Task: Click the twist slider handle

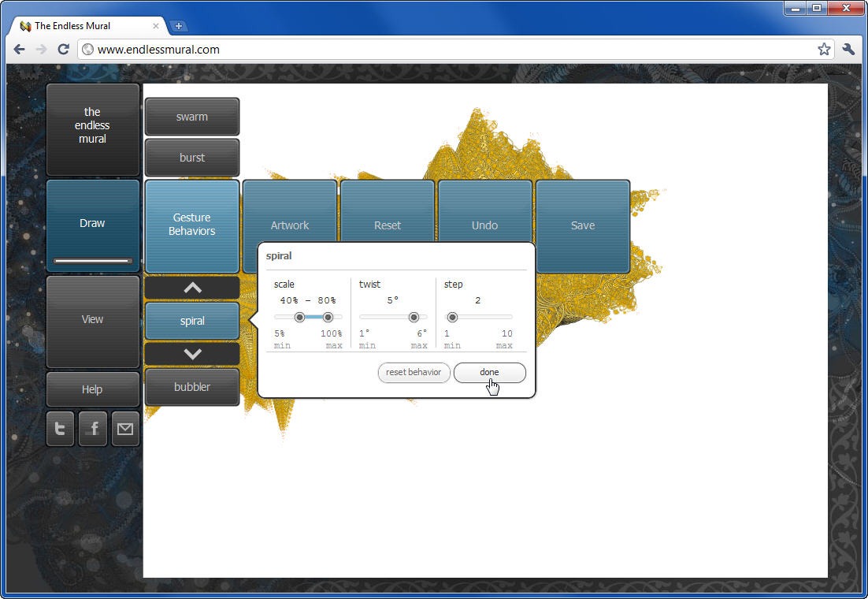Action: coord(414,317)
